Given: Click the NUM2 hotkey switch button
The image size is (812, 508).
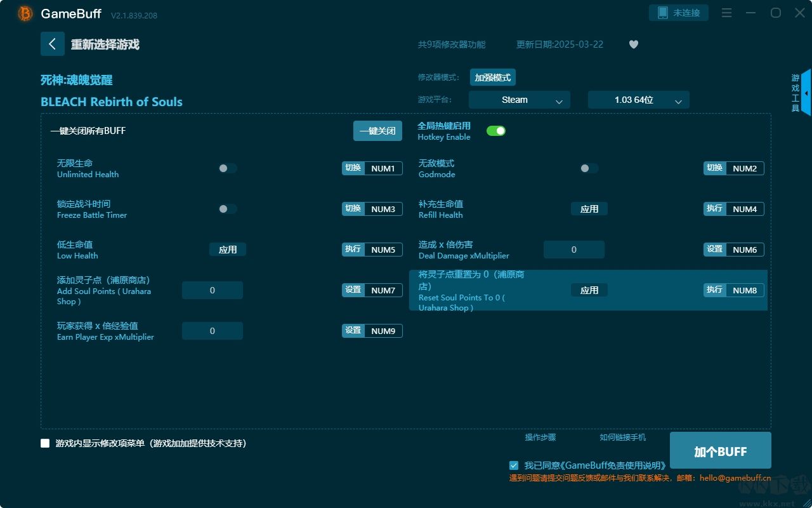Looking at the screenshot, I should coord(734,168).
